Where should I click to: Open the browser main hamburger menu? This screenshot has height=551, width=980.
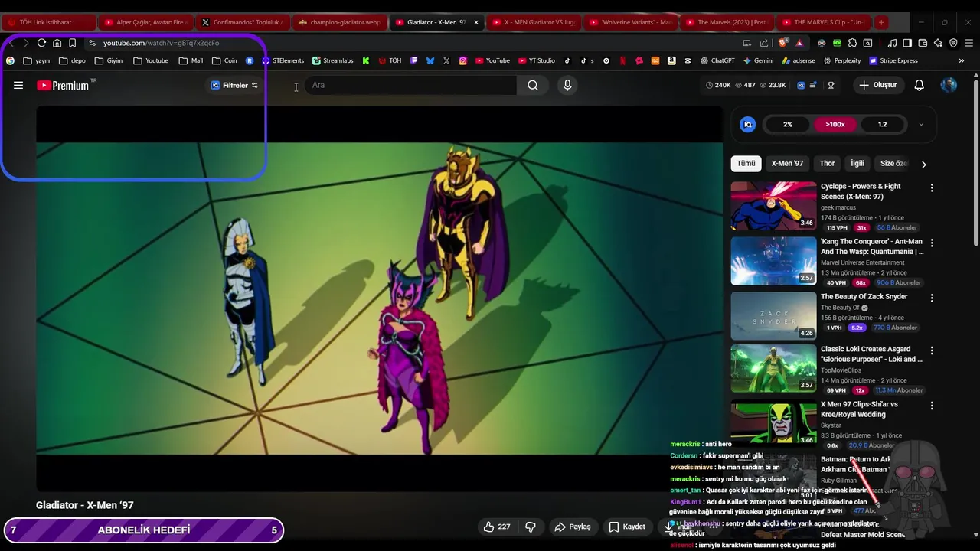point(969,43)
